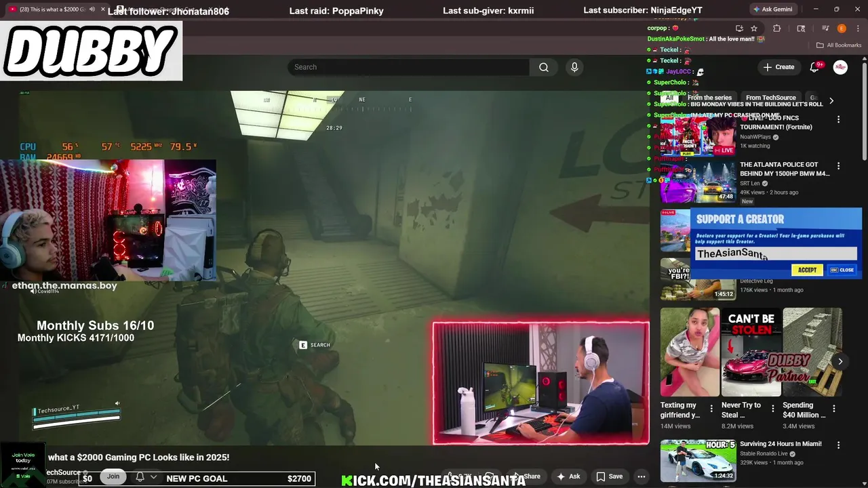This screenshot has height=488, width=868.
Task: Open the Chrome tab search icon
Action: tap(801, 28)
